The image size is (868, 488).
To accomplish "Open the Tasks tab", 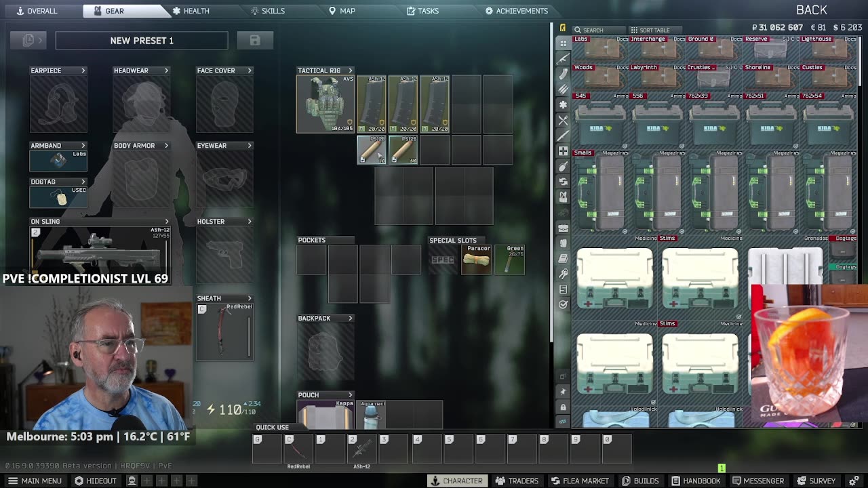I will pyautogui.click(x=422, y=11).
